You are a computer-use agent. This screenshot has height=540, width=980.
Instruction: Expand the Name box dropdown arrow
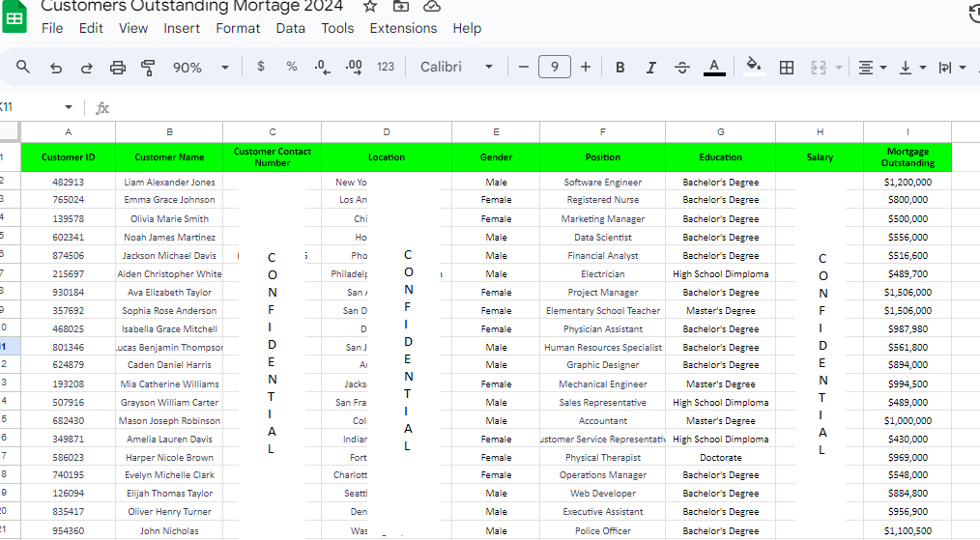click(68, 107)
